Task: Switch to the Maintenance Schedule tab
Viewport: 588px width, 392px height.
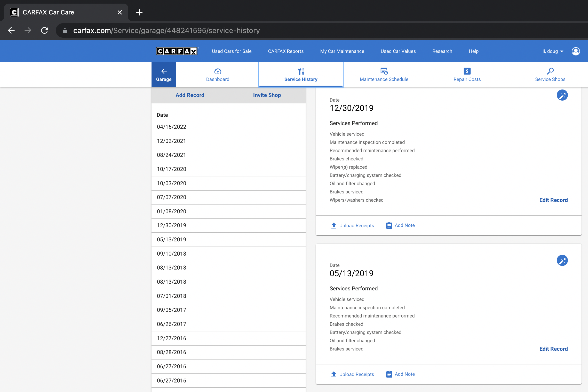Action: 384,75
